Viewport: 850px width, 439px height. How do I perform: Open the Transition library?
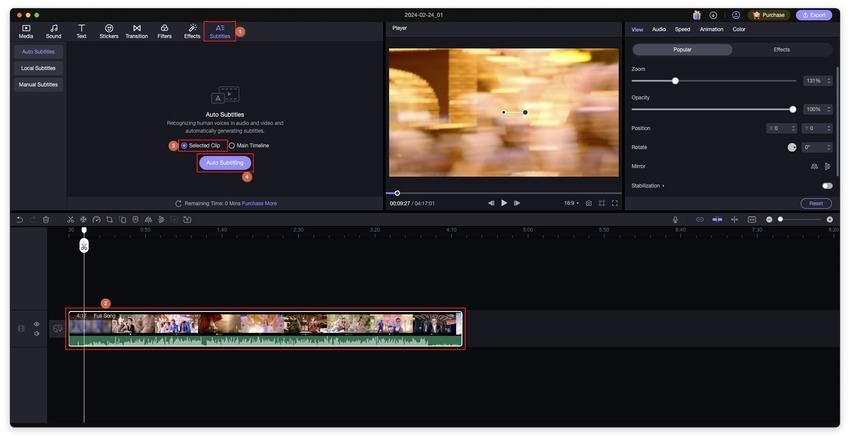point(137,31)
